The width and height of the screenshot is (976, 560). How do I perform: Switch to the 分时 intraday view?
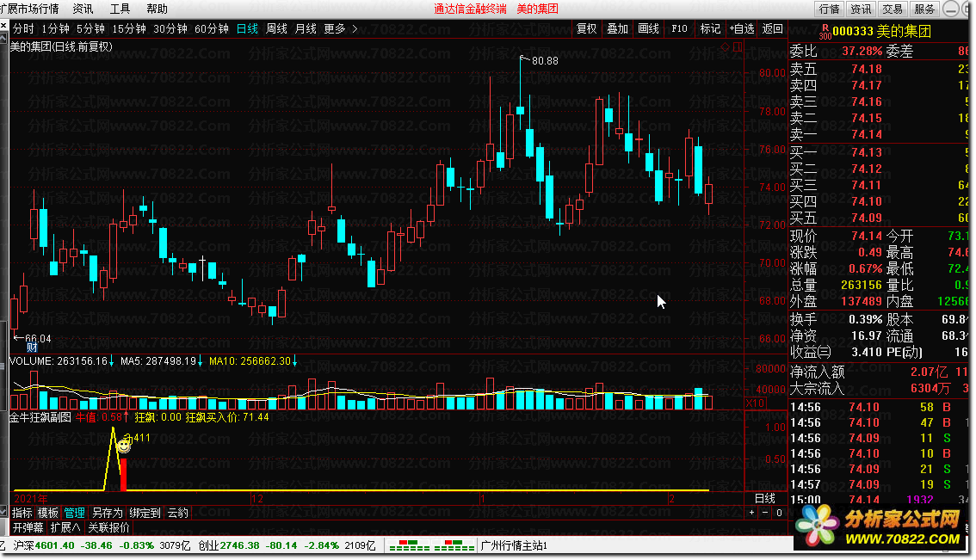tap(23, 28)
